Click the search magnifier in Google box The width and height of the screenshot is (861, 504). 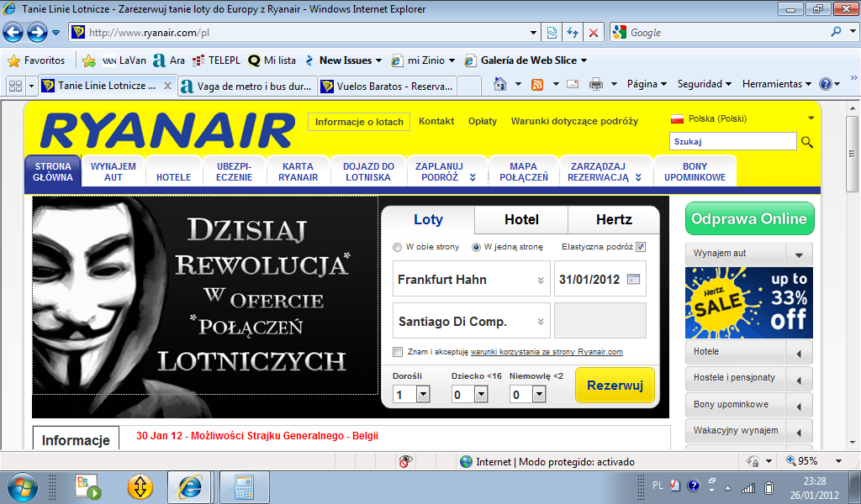click(836, 32)
